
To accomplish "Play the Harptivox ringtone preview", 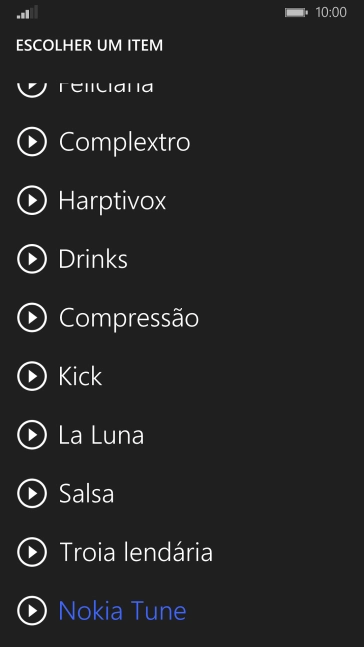I will click(x=32, y=200).
